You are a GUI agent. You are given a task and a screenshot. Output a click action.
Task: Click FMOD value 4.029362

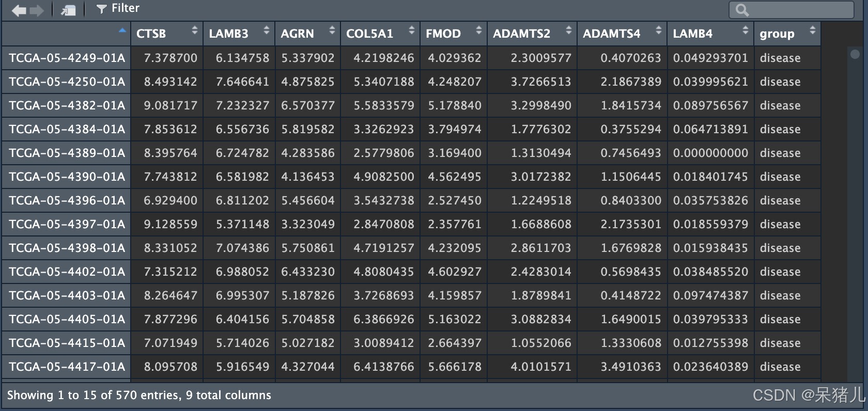coord(455,58)
